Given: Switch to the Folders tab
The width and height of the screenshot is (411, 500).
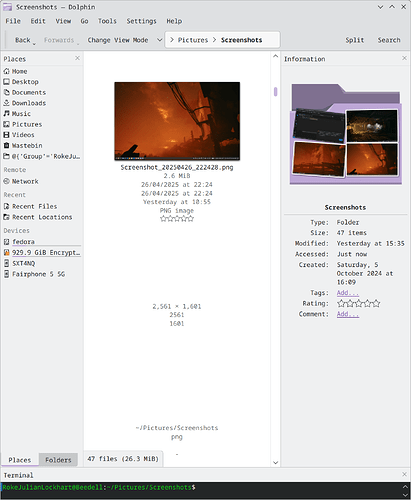Looking at the screenshot, I should 58,460.
